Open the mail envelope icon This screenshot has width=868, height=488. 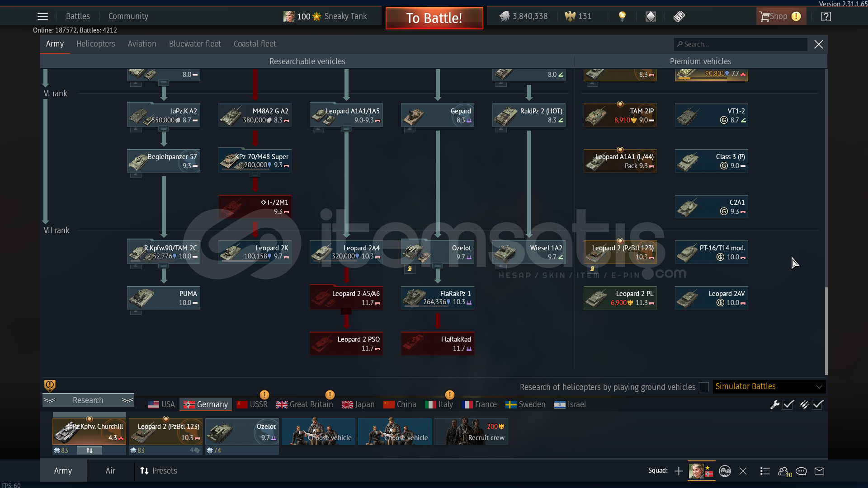pyautogui.click(x=819, y=471)
